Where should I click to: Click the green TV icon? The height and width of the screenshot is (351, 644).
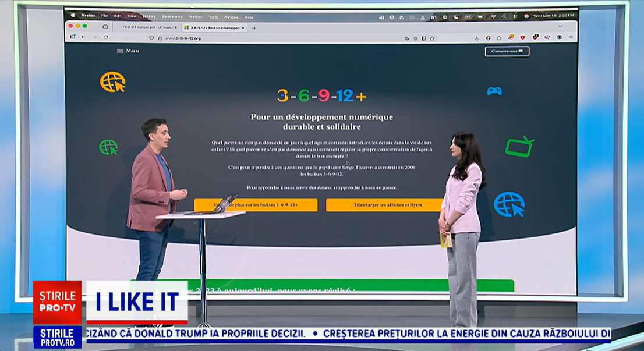pyautogui.click(x=519, y=147)
